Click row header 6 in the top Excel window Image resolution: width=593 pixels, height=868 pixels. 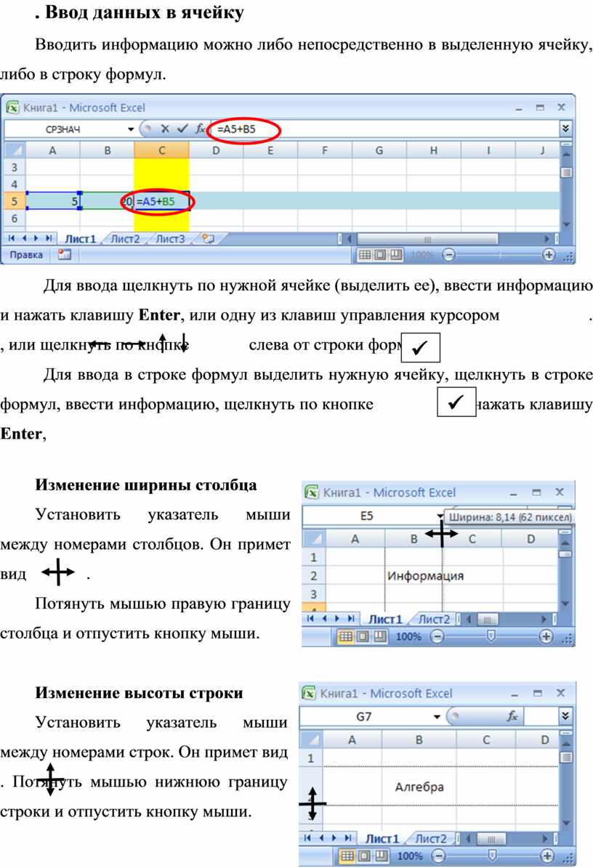pyautogui.click(x=15, y=218)
